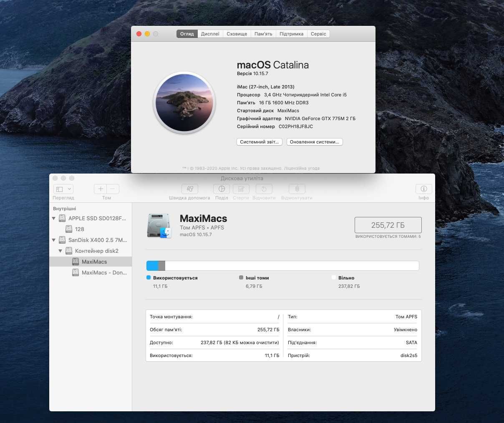Click the remove volume minus button

pyautogui.click(x=113, y=189)
